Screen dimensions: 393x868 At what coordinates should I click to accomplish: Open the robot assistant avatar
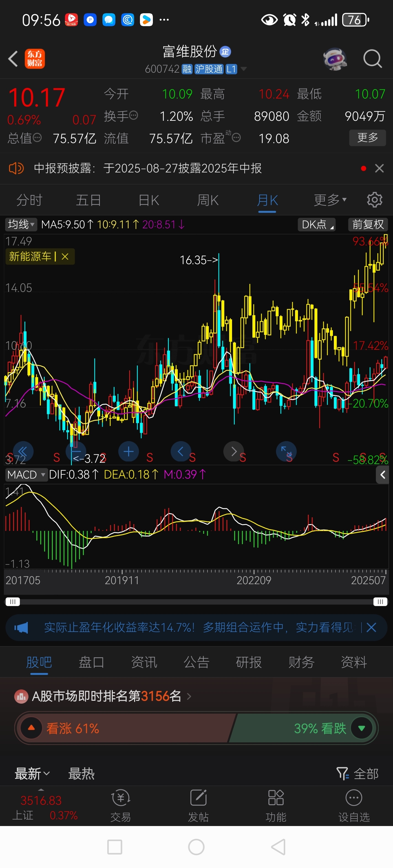coord(335,59)
